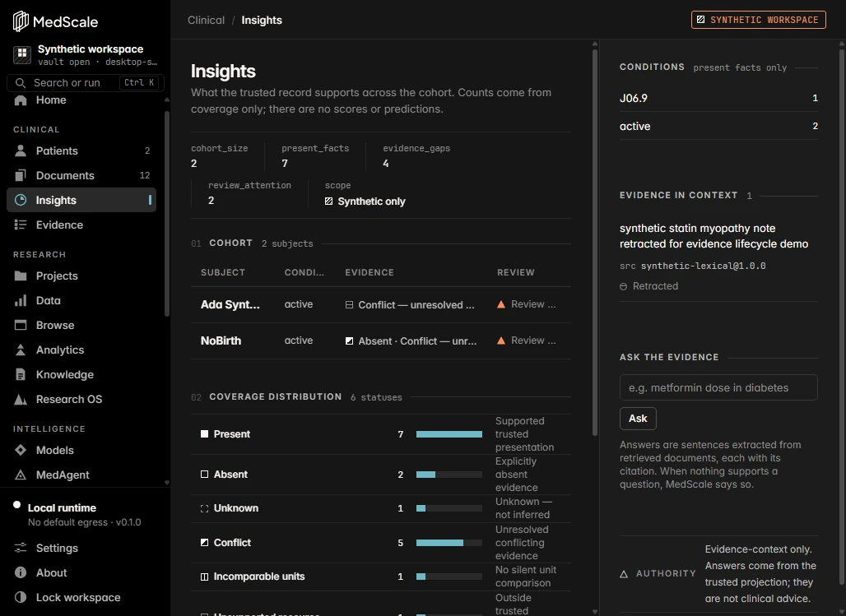Click the main content vertical scrollbar
This screenshot has height=616, width=846.
click(x=595, y=243)
